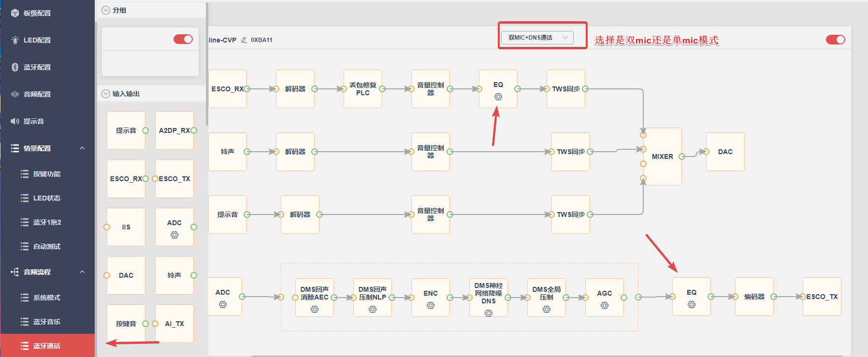Select the A2DP_RX block in the palette
868x357 pixels.
point(174,130)
